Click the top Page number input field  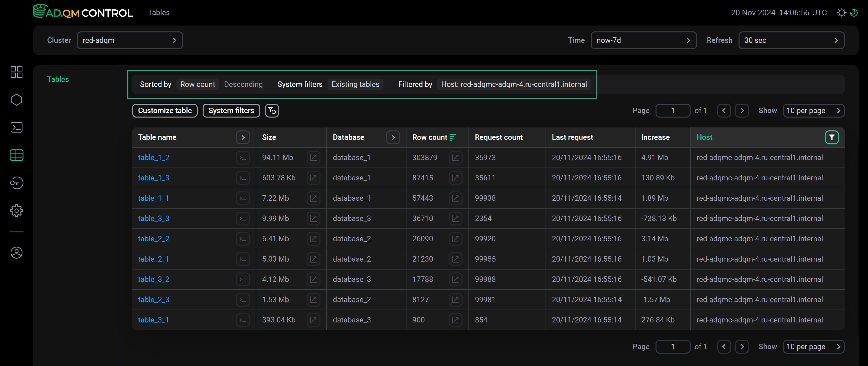673,111
